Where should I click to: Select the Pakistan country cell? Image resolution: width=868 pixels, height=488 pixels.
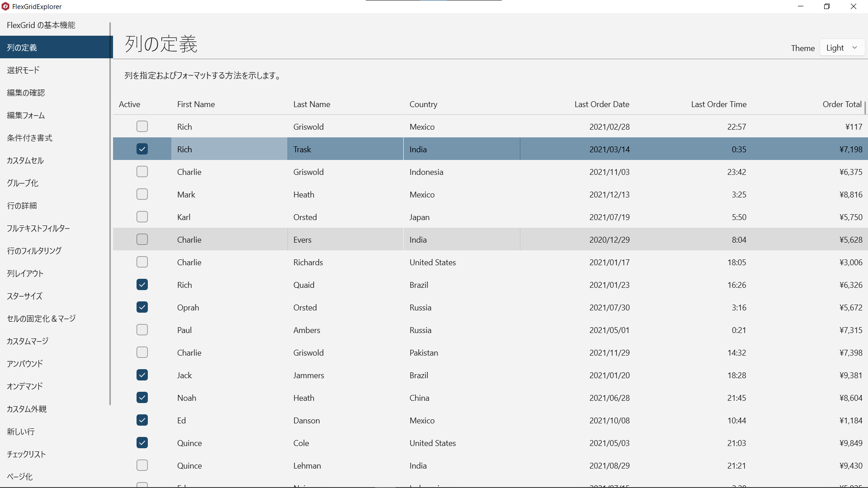point(462,352)
